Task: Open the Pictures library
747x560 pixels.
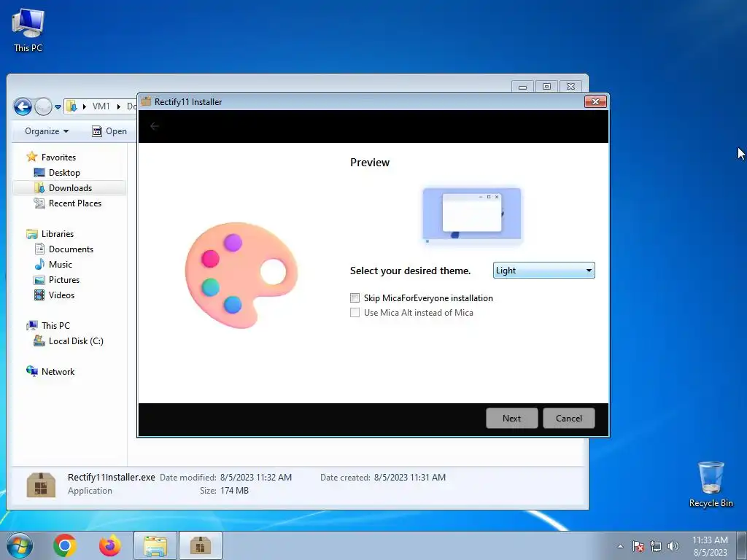Action: pos(64,279)
